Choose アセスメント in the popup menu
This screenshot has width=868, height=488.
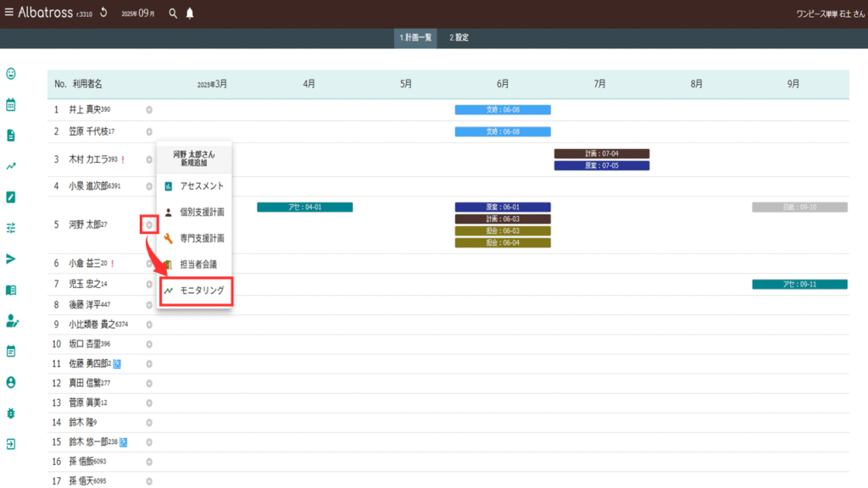click(195, 186)
